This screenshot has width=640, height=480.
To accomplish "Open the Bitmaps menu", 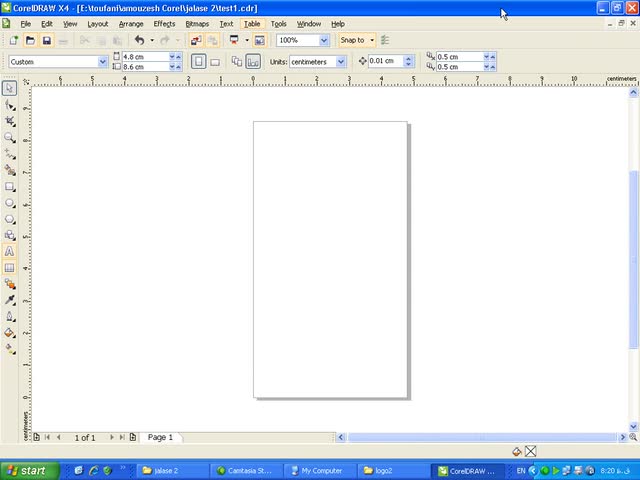I will point(197,24).
